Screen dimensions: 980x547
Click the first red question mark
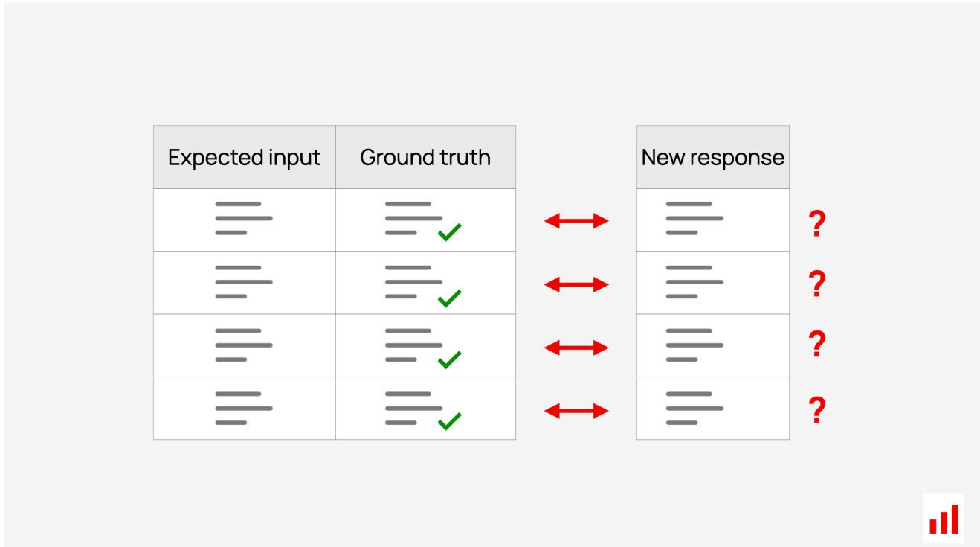point(817,224)
